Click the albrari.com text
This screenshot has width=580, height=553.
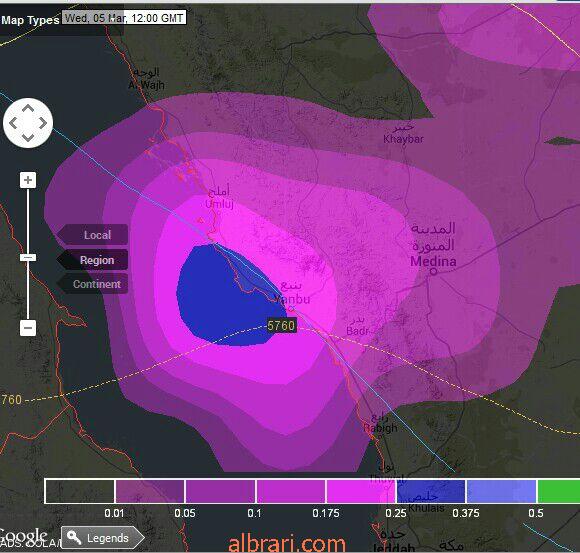point(287,544)
